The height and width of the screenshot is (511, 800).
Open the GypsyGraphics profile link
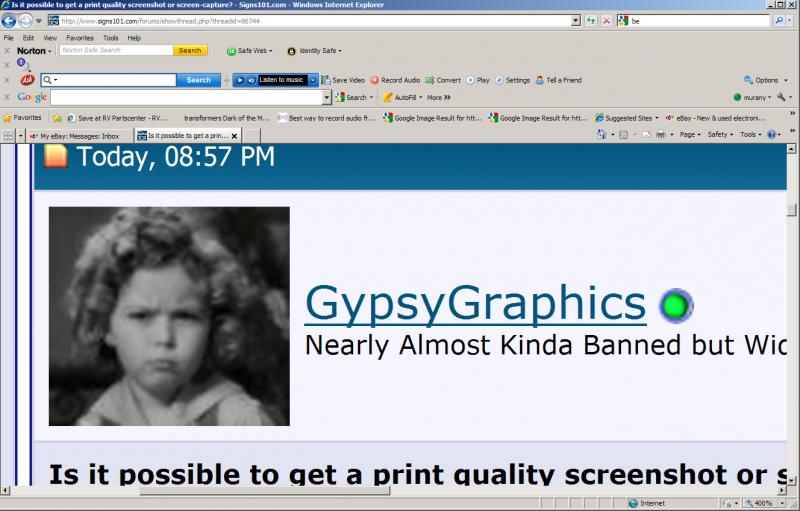point(476,304)
